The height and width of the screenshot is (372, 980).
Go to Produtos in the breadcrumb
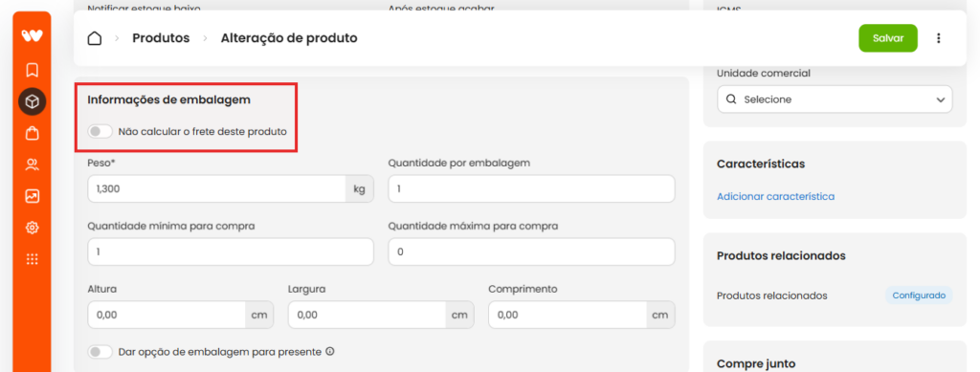pos(161,38)
